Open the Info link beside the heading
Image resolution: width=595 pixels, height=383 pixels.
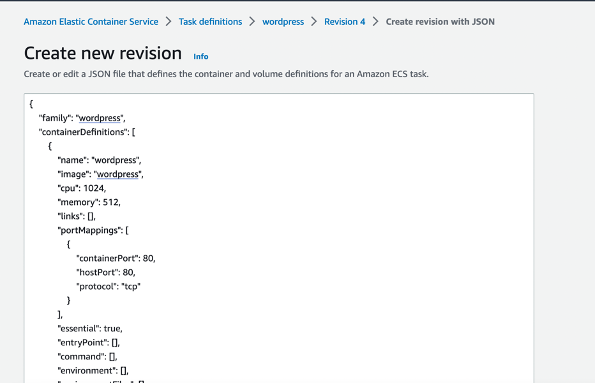coord(201,56)
